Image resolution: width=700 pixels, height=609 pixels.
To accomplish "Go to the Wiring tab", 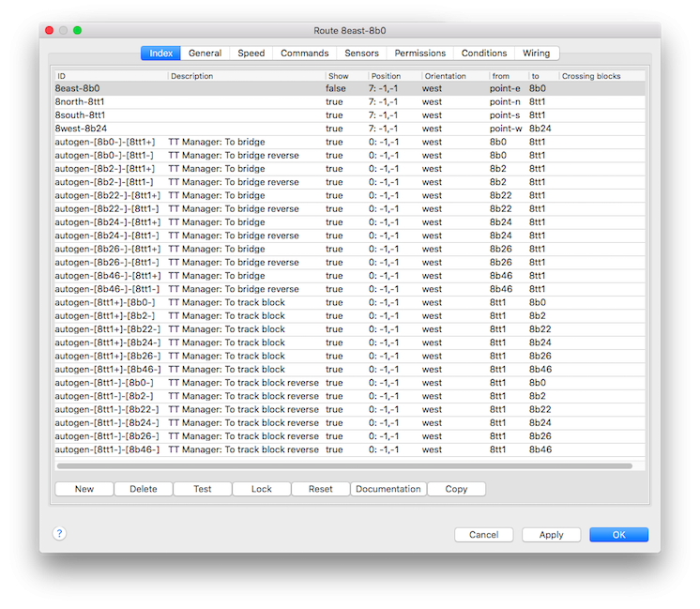I will (x=536, y=53).
